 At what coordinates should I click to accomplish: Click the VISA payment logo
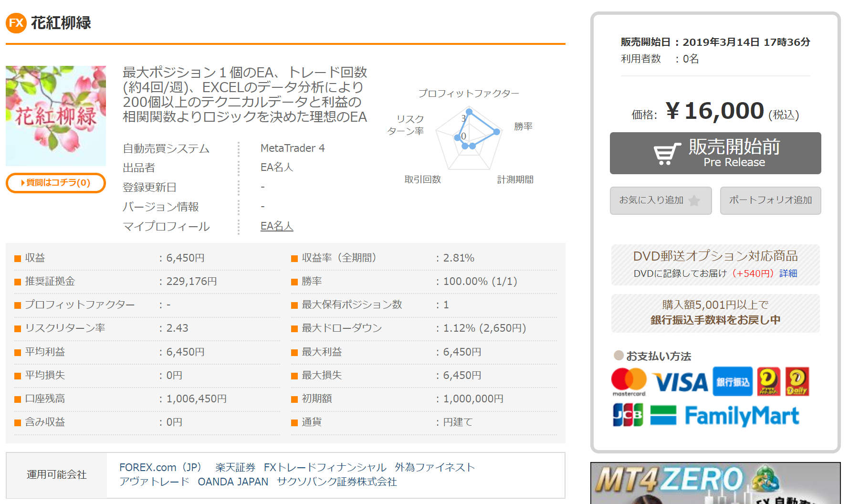click(x=680, y=382)
